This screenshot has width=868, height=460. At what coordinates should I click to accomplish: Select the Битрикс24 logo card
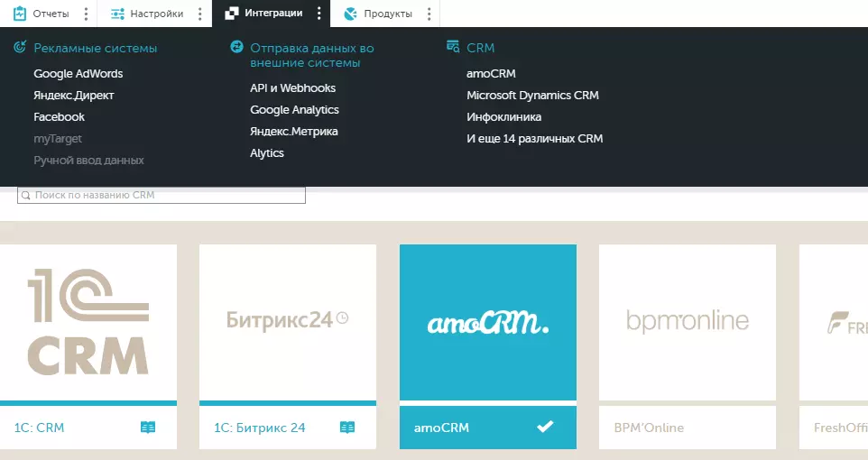[x=288, y=322]
